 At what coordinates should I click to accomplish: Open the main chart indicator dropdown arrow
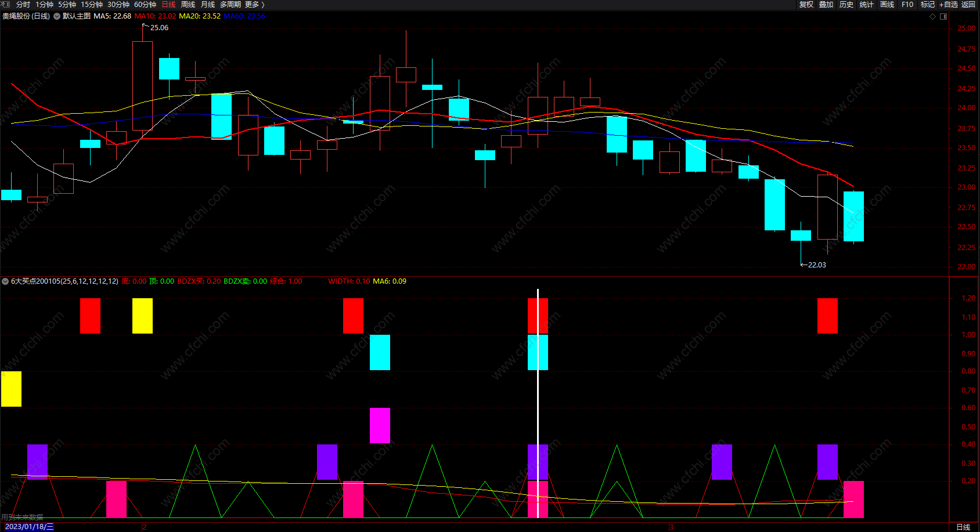pyautogui.click(x=57, y=16)
